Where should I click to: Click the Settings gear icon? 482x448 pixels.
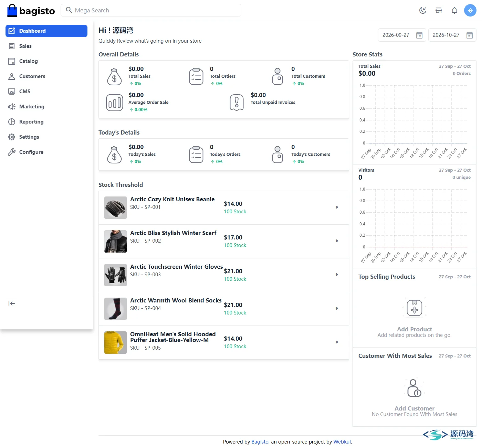(x=12, y=137)
